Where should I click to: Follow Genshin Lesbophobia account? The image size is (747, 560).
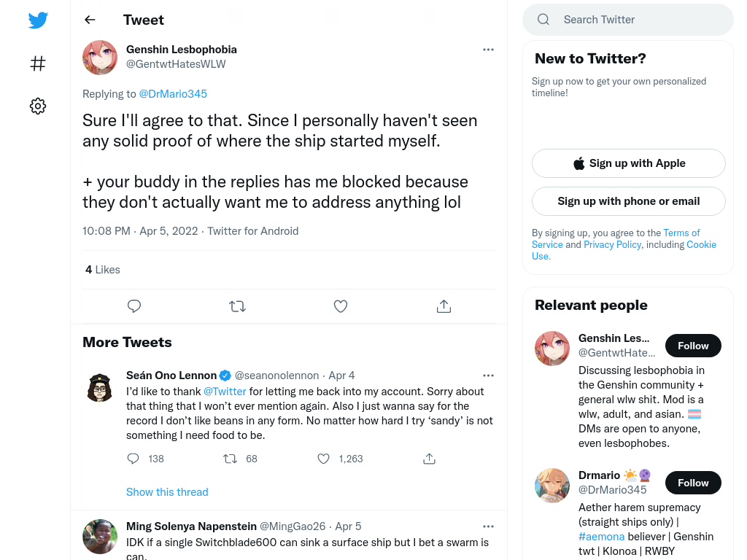(x=693, y=346)
